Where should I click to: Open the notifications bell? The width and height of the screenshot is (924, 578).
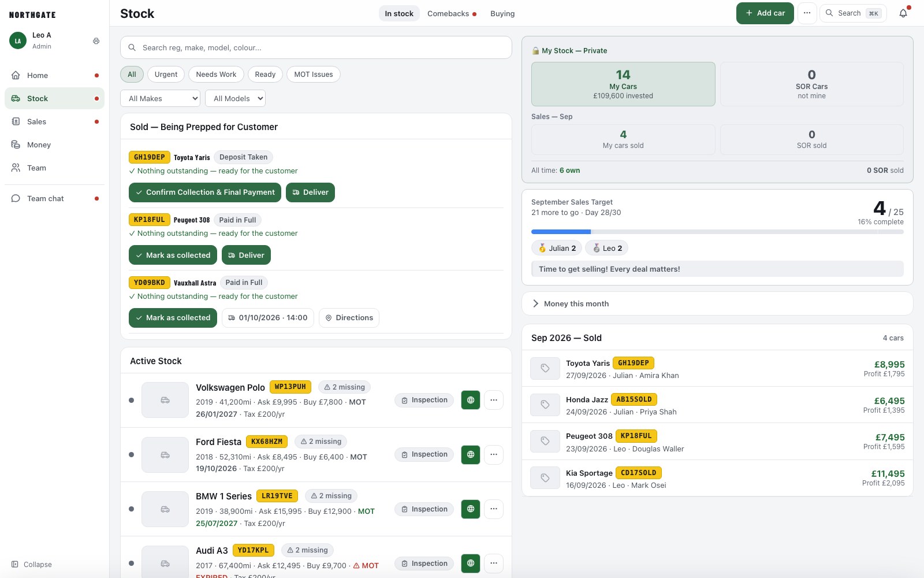click(x=903, y=13)
